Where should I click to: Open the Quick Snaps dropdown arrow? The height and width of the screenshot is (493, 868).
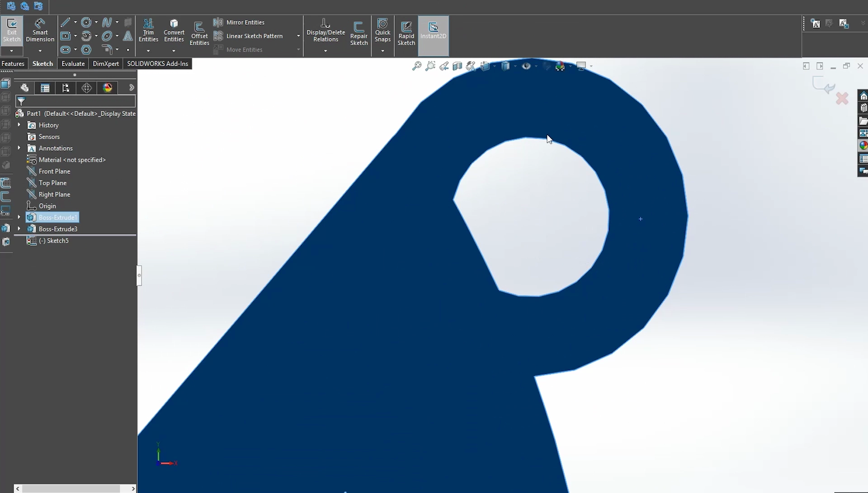[382, 51]
